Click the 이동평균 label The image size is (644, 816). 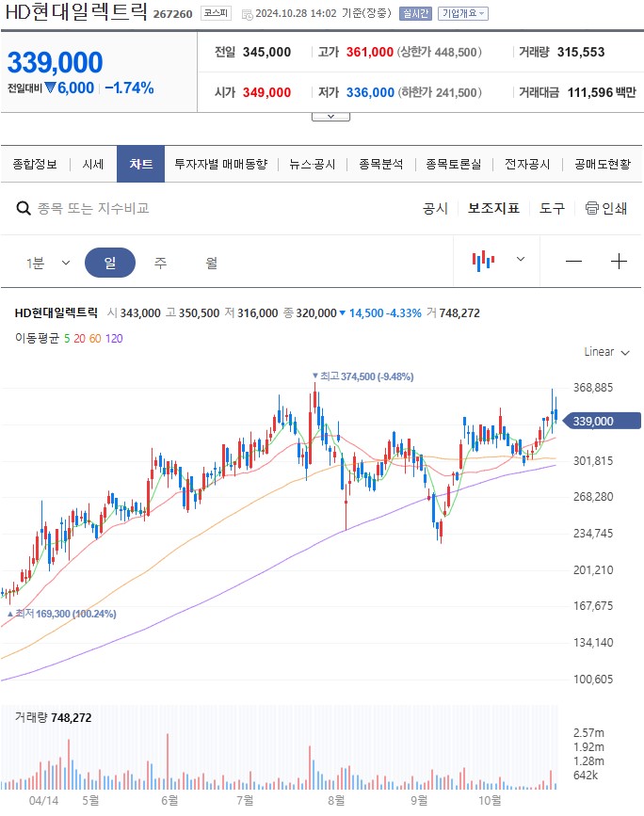coord(37,339)
